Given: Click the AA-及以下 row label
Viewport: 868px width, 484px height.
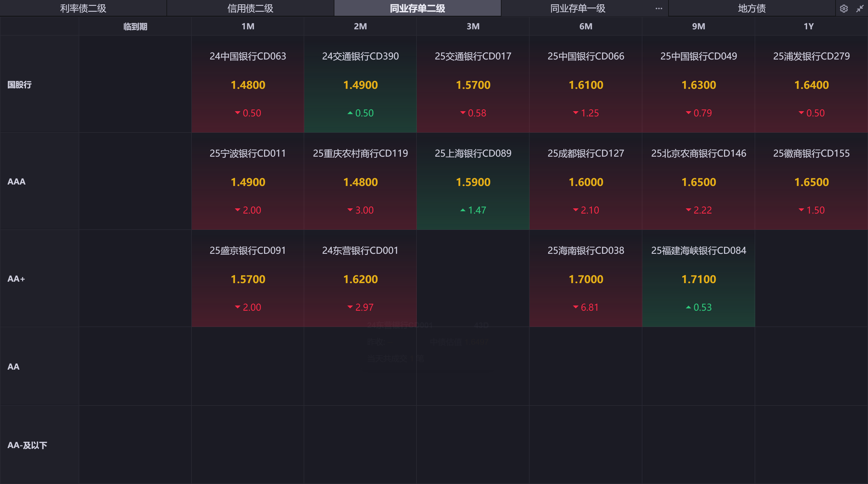Looking at the screenshot, I should click(x=27, y=445).
